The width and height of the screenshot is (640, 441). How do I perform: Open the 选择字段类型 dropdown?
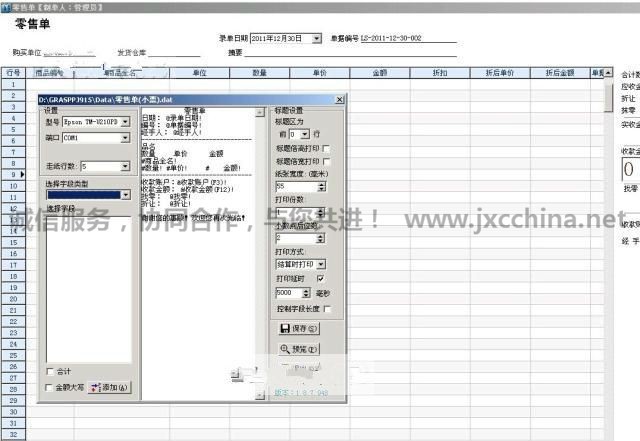pos(125,195)
